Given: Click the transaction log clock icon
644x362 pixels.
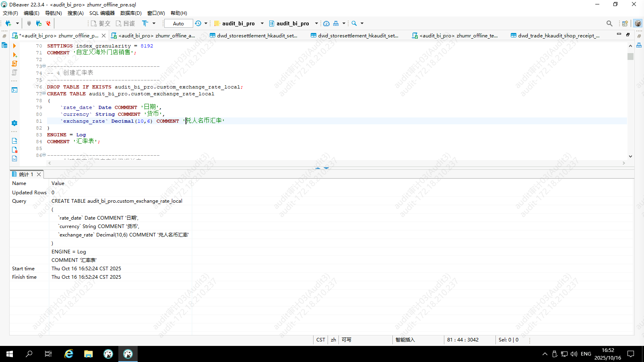Looking at the screenshot, I should (x=198, y=23).
